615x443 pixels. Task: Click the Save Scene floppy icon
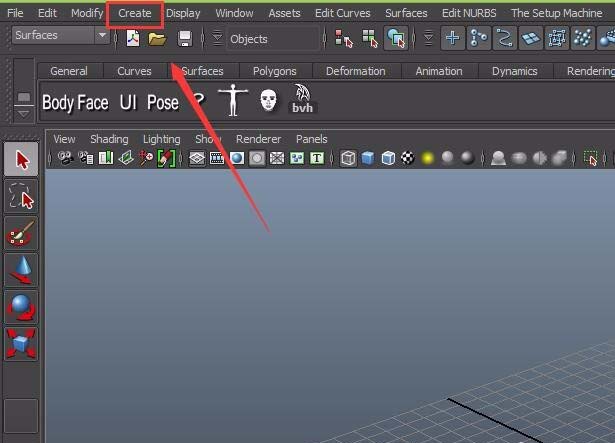(184, 38)
